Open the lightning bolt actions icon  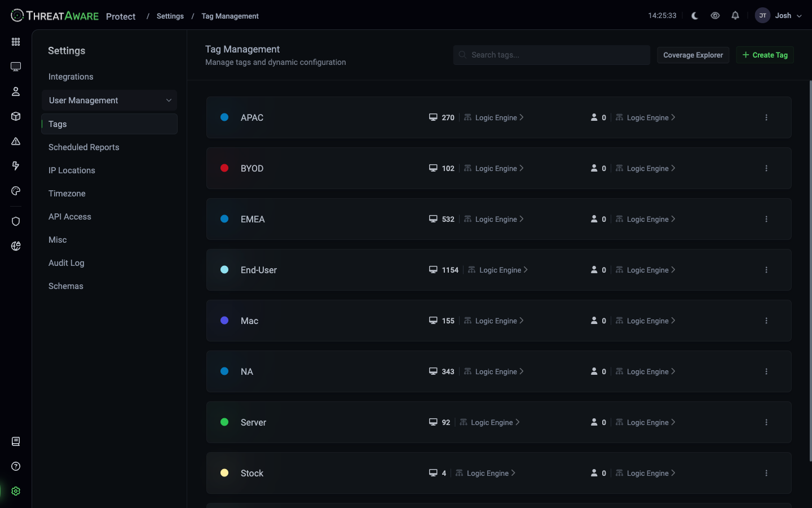[x=16, y=166]
